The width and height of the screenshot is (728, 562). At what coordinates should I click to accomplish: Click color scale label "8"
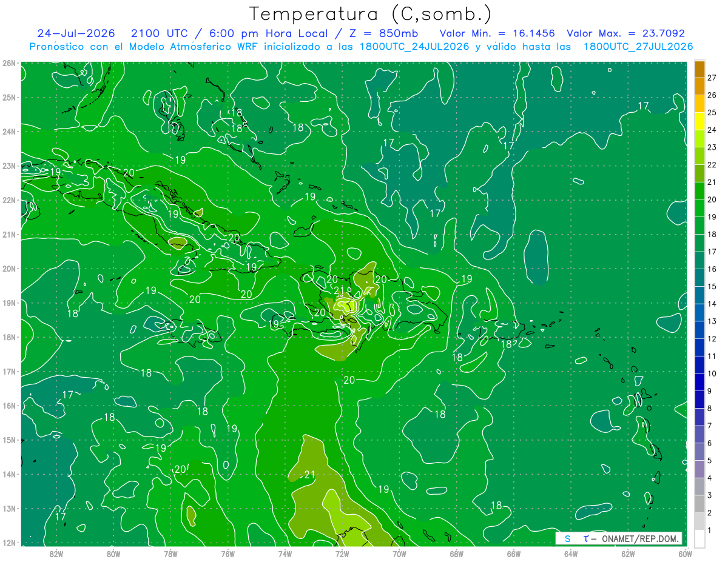point(710,409)
